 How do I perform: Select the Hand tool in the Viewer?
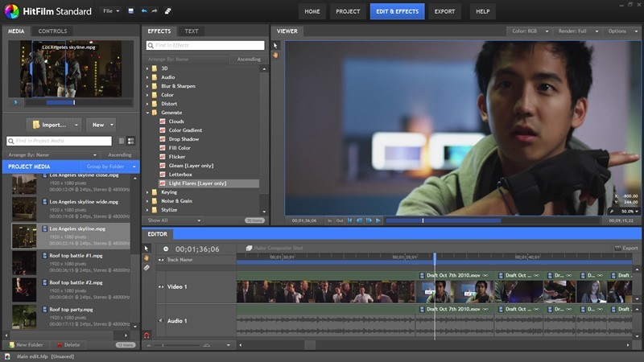coord(275,56)
